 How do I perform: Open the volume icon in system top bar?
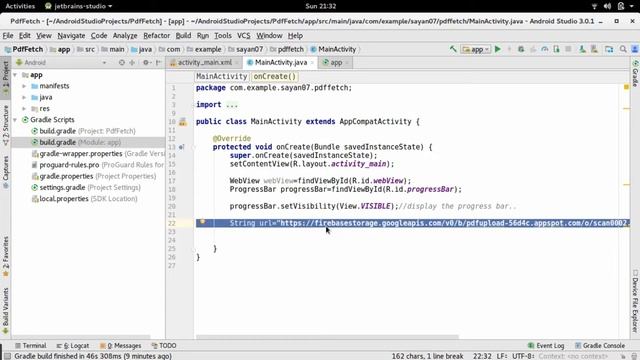pos(607,6)
